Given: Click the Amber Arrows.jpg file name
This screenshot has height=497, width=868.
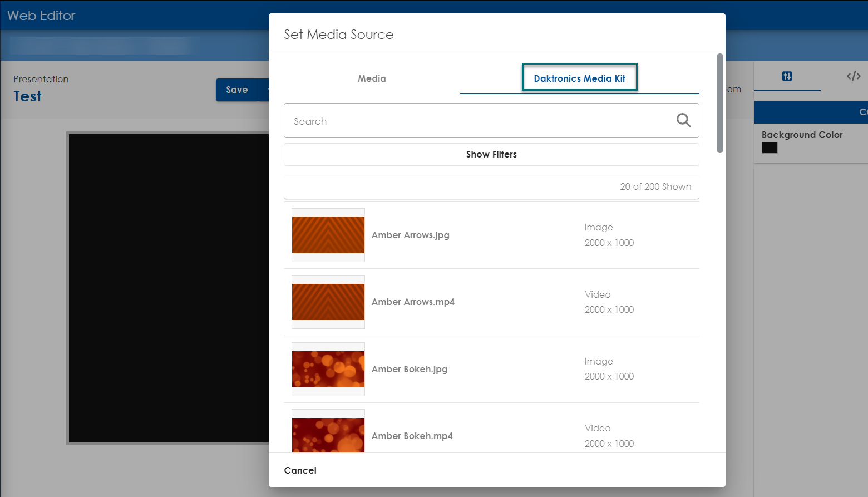Looking at the screenshot, I should (x=411, y=235).
